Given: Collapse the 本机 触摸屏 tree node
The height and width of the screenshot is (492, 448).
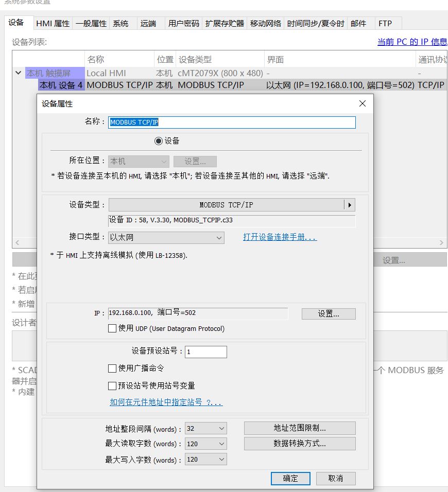Looking at the screenshot, I should click(x=19, y=73).
